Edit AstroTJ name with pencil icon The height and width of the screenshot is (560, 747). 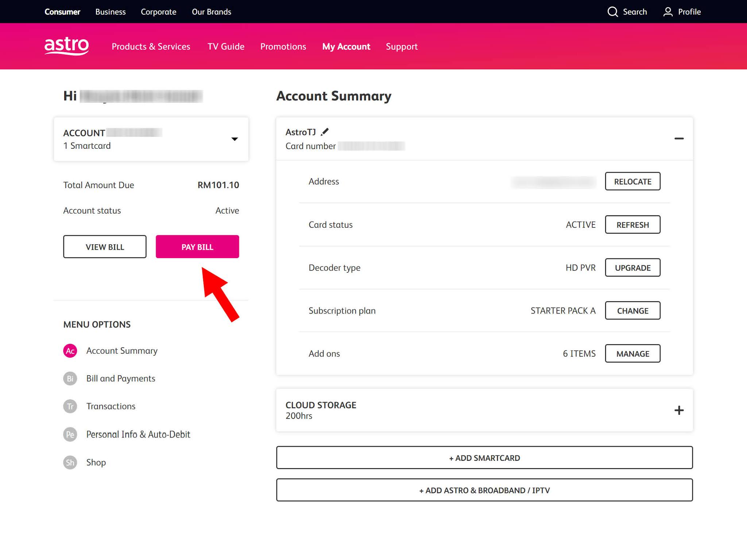point(325,132)
